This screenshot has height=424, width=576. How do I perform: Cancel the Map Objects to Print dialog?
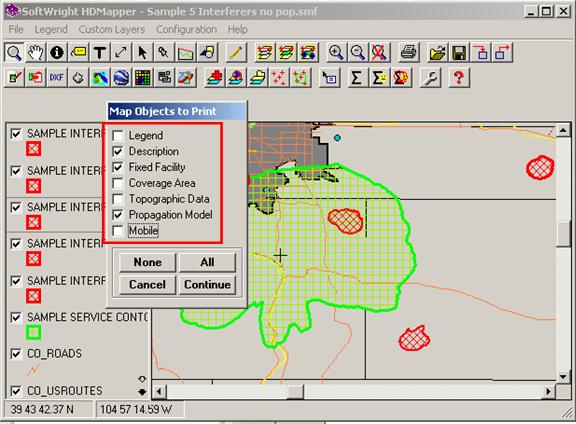point(148,284)
